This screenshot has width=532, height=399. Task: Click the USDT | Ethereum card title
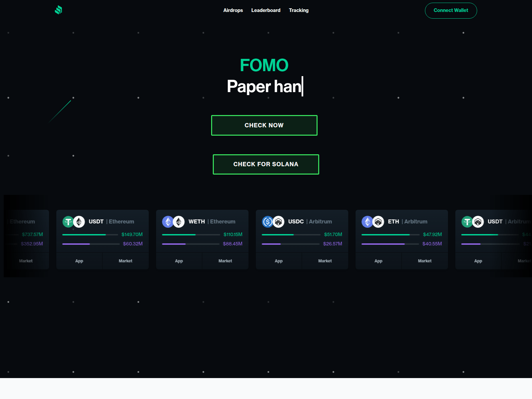[111, 221]
